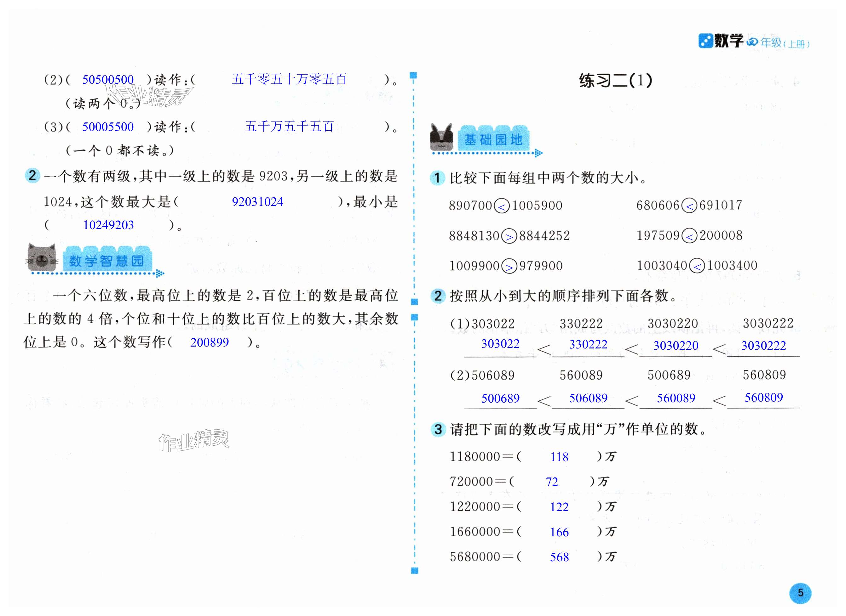The height and width of the screenshot is (616, 846).
Task: Click question 3 badge for 改写成用万
Action: coord(438,429)
